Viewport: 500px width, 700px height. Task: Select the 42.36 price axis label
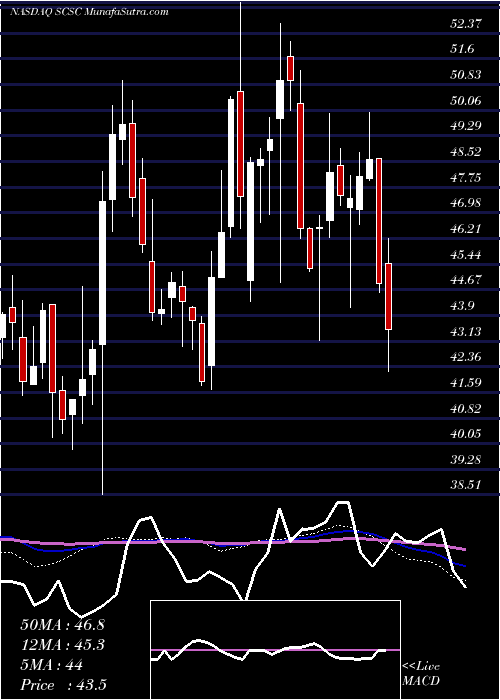(466, 358)
